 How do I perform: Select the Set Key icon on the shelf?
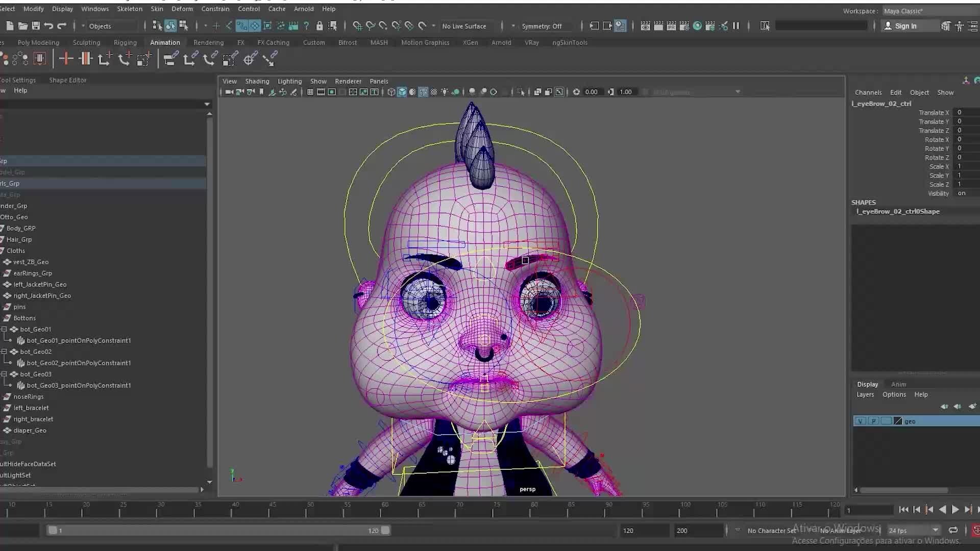click(66, 58)
